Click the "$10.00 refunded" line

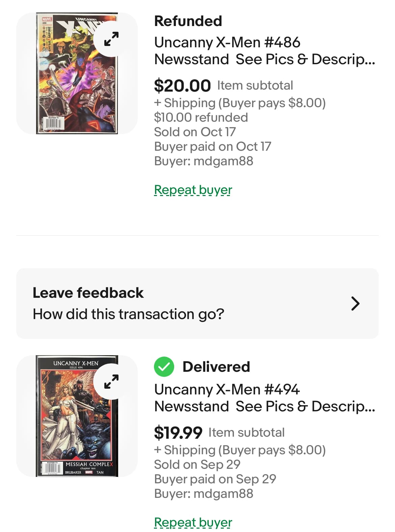[x=201, y=117]
